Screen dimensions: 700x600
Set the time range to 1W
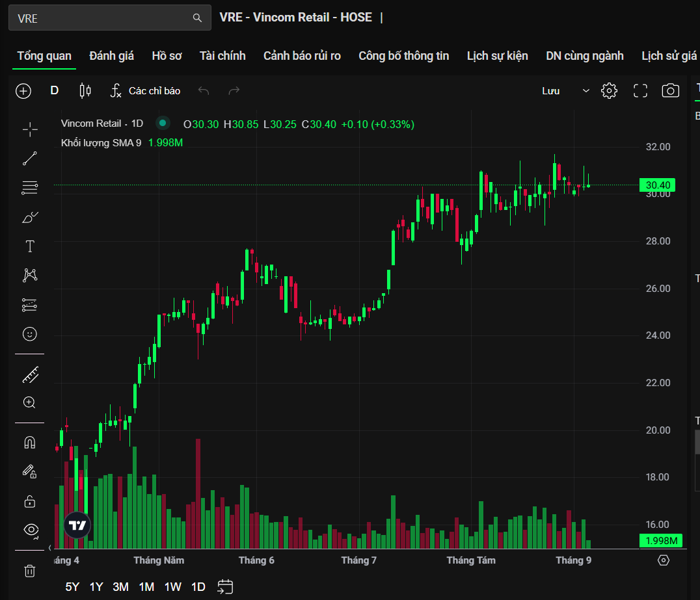173,587
